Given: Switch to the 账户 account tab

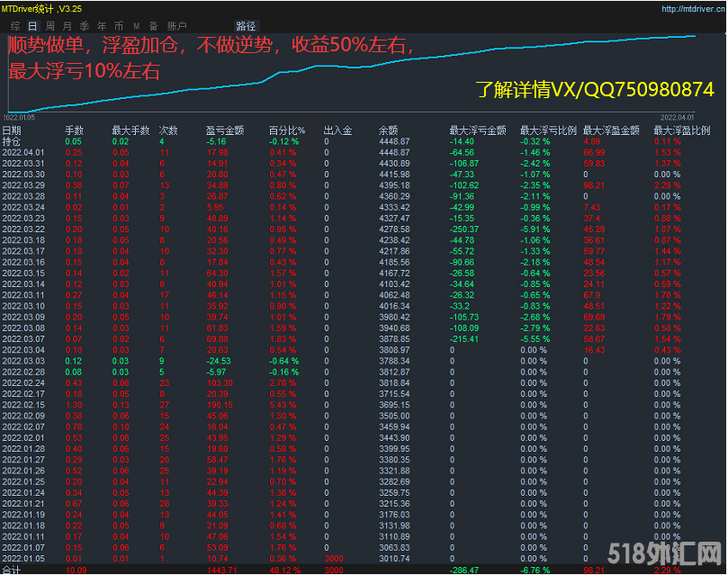Looking at the screenshot, I should [177, 26].
